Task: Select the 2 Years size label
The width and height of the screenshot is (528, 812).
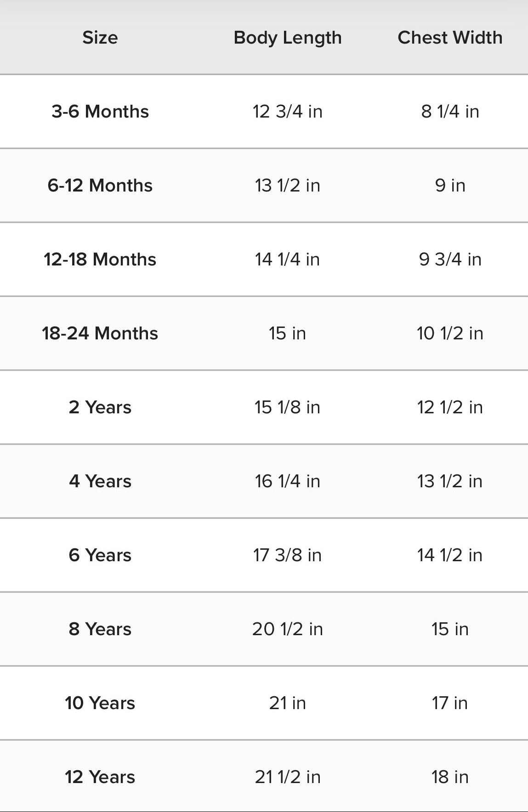Action: (x=100, y=407)
